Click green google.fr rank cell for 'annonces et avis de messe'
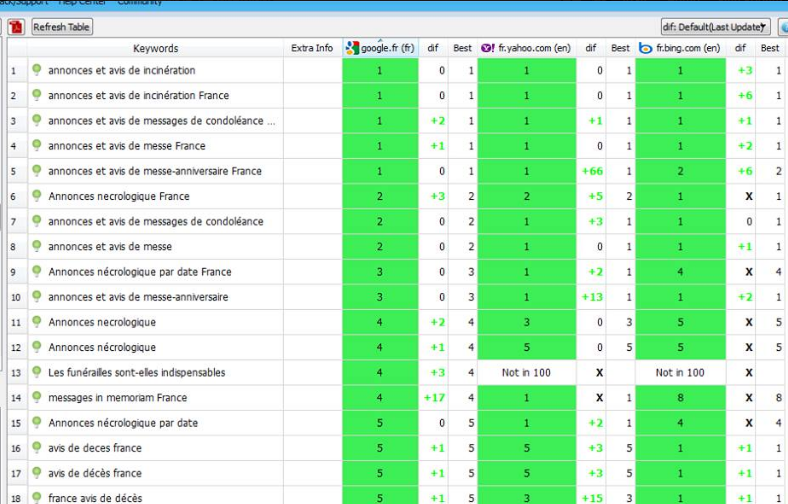The width and height of the screenshot is (788, 504). 380,246
